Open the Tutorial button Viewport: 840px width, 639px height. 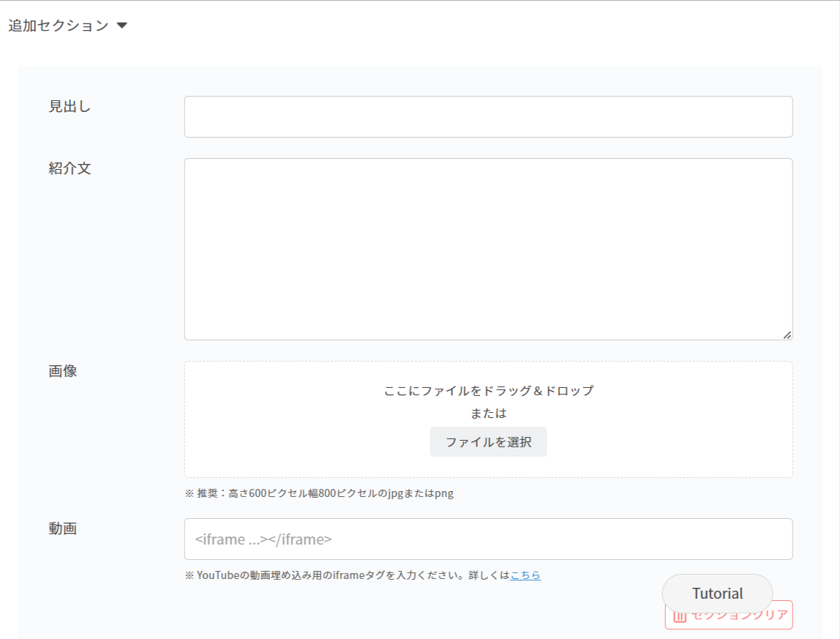[x=717, y=594]
